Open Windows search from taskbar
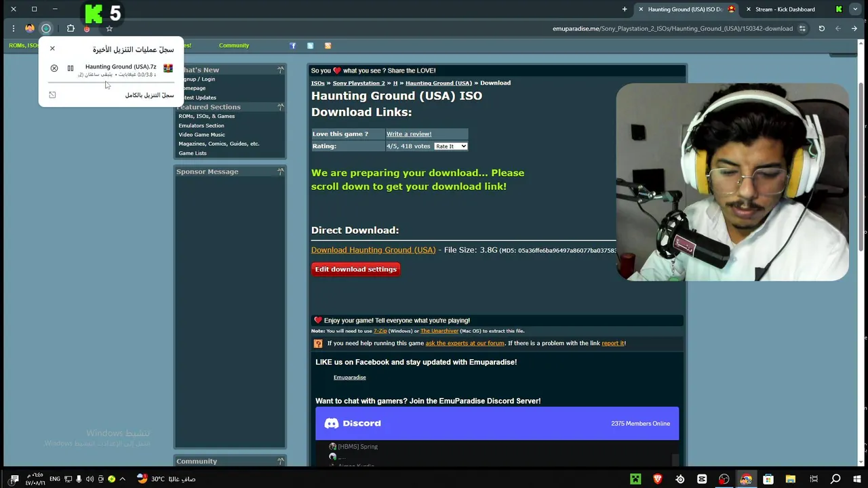Image resolution: width=868 pixels, height=488 pixels. click(x=835, y=479)
